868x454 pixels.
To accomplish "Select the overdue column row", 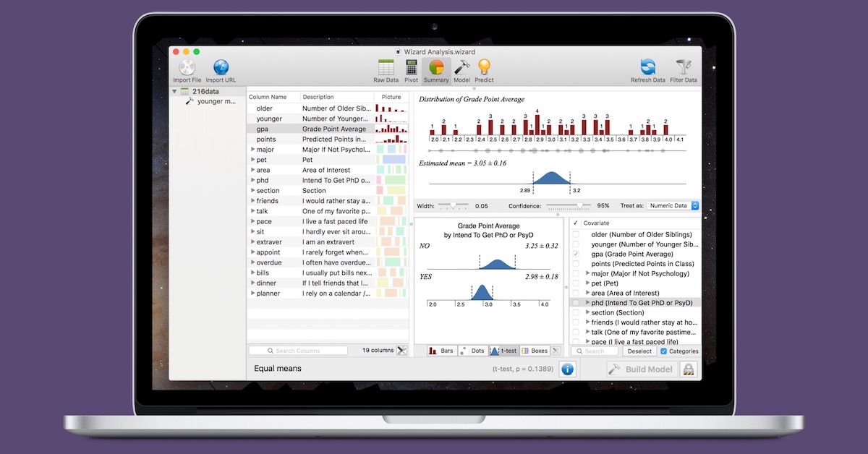I will tap(328, 262).
